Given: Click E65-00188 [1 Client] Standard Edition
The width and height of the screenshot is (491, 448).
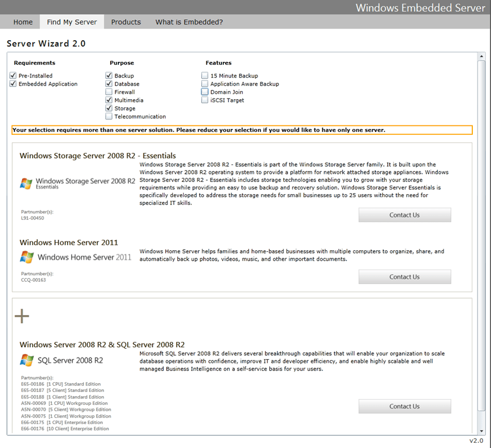Looking at the screenshot, I should [62, 397].
